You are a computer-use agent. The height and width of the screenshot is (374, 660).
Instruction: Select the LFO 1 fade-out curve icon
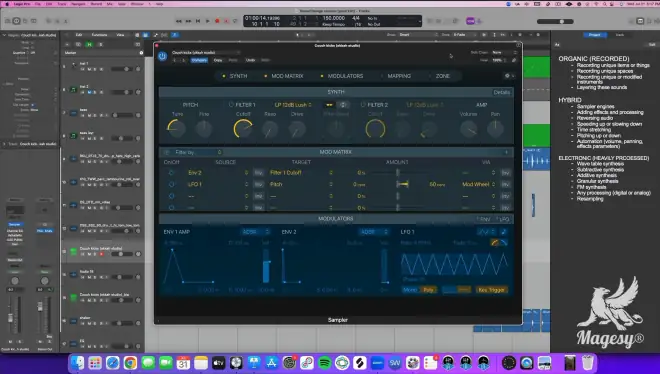503,243
